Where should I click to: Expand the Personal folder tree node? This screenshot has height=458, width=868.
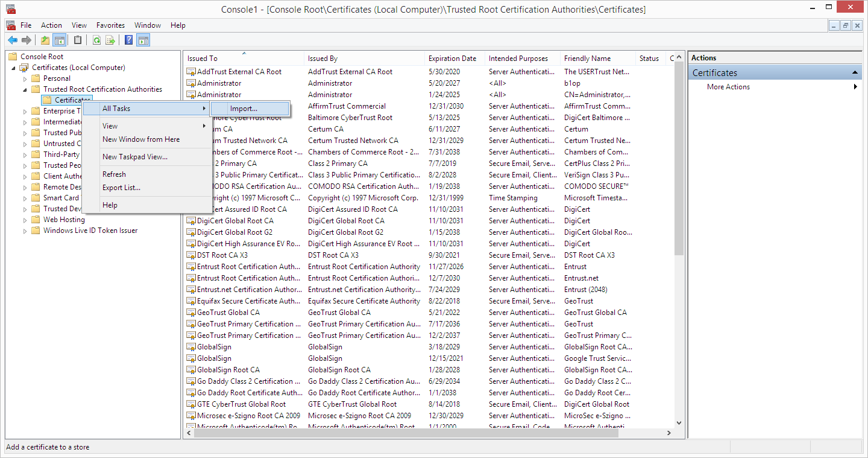pyautogui.click(x=25, y=78)
